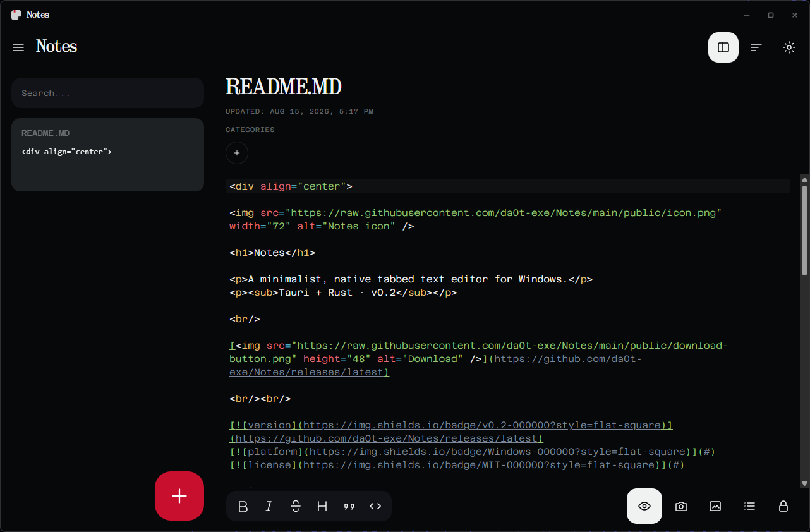Viewport: 810px width, 532px height.
Task: Click the editor vertical scrollbar thumb
Action: (804, 230)
